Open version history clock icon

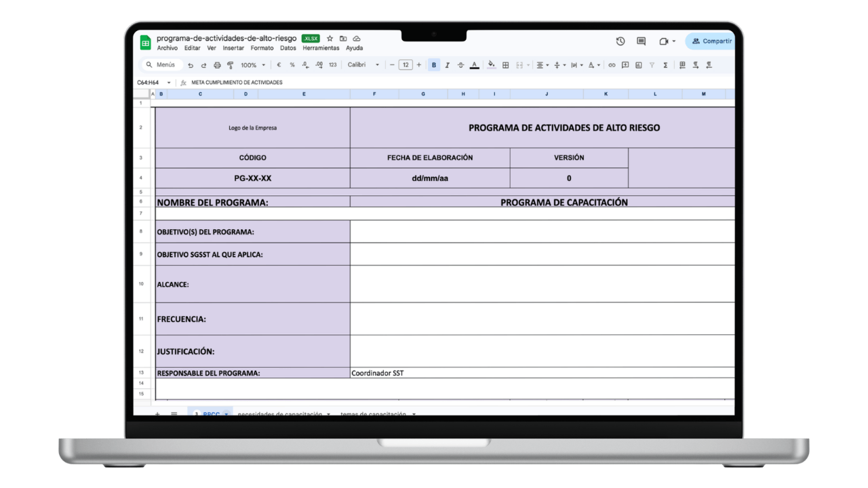click(x=620, y=41)
